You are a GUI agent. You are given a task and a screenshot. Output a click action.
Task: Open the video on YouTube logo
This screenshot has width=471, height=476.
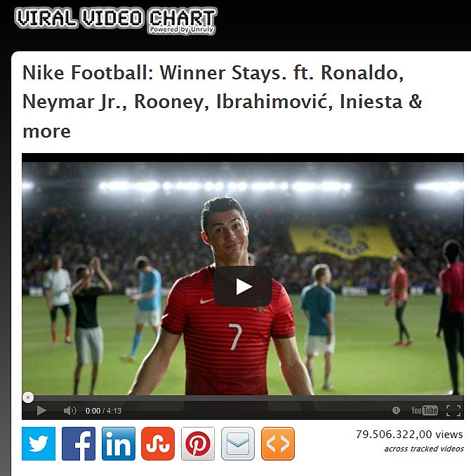point(424,411)
